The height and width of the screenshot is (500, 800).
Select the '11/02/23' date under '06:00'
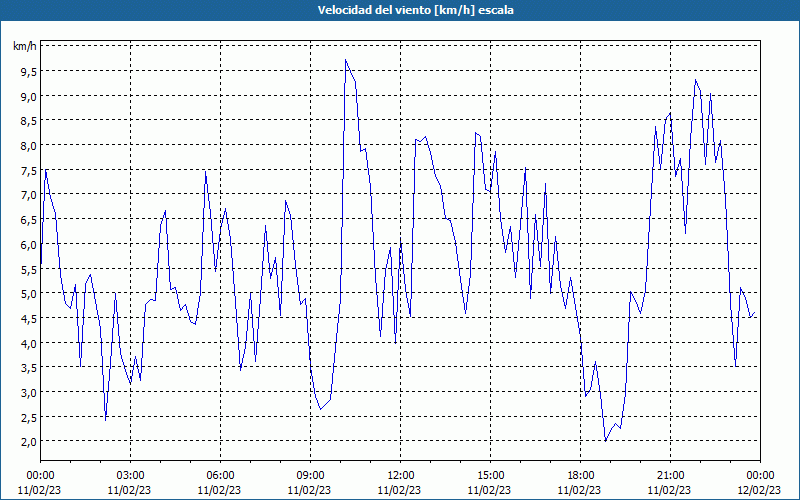point(219,490)
